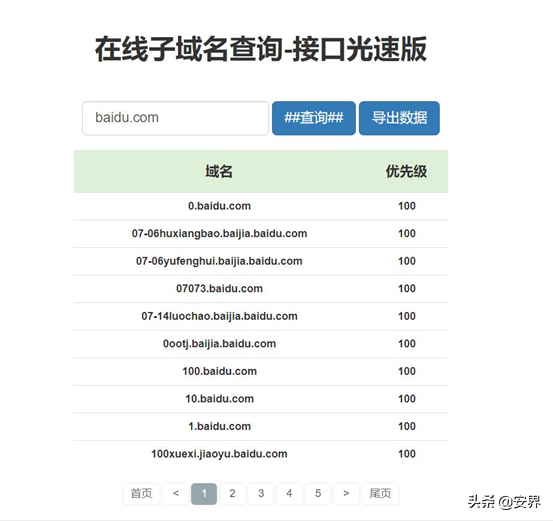Open pagination page 3
Screen dimensions: 553x521
click(261, 493)
